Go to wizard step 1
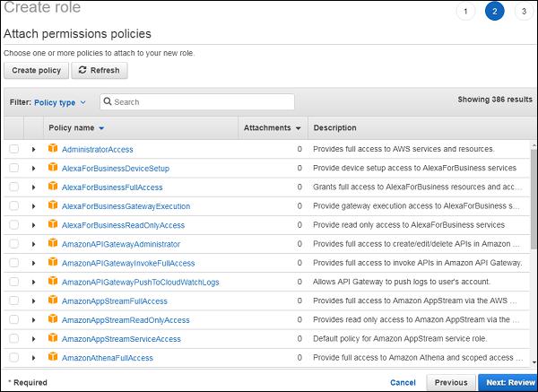Screen dimensions: 538x392 coord(465,11)
